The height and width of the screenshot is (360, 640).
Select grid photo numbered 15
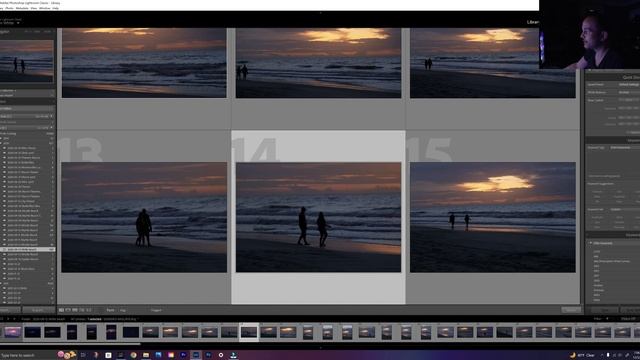coord(493,217)
